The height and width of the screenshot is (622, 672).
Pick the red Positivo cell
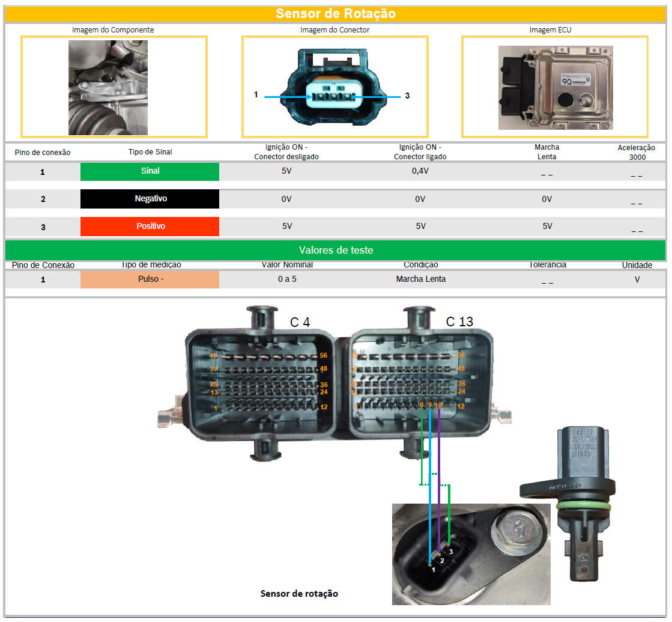pyautogui.click(x=150, y=227)
